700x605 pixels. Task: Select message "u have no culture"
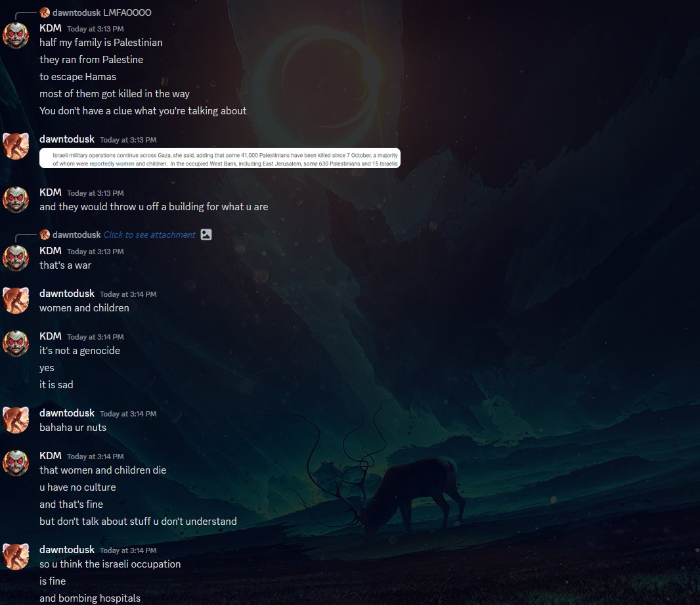point(77,487)
